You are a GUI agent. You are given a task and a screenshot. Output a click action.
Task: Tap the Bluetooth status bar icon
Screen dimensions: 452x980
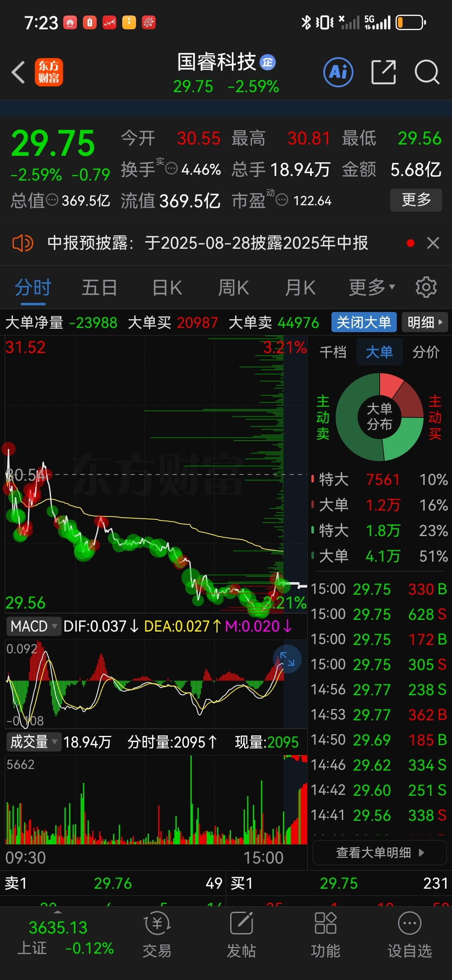[306, 22]
